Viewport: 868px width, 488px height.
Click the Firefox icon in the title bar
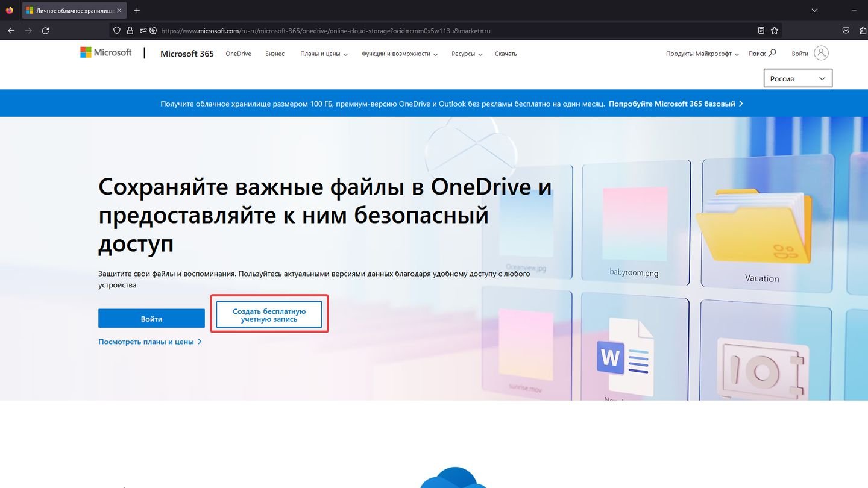[9, 10]
